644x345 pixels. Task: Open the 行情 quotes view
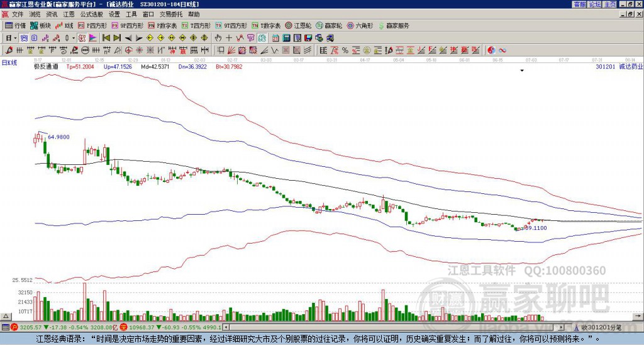coord(15,25)
